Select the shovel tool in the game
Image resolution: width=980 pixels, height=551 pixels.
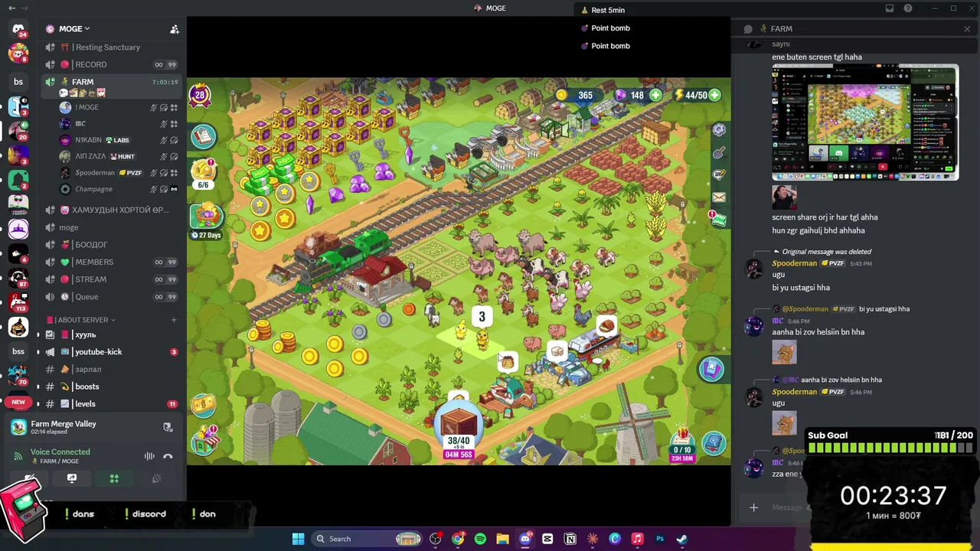pos(719,153)
